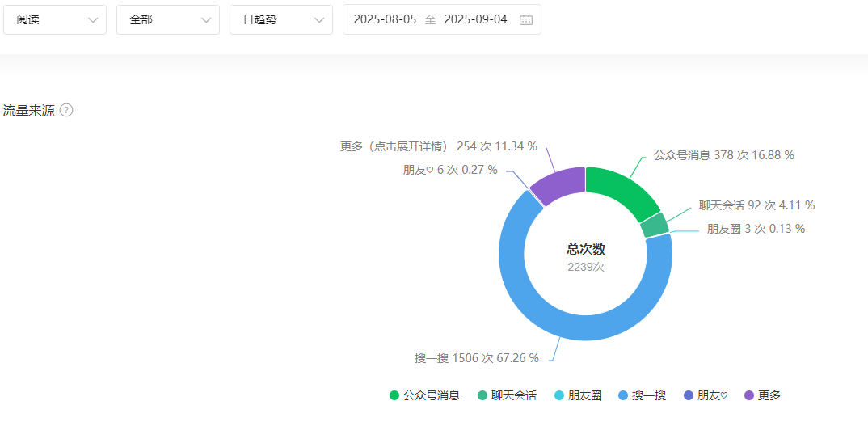Toggle 公众号消息 in the chart legend
The width and height of the screenshot is (868, 422).
coord(424,395)
